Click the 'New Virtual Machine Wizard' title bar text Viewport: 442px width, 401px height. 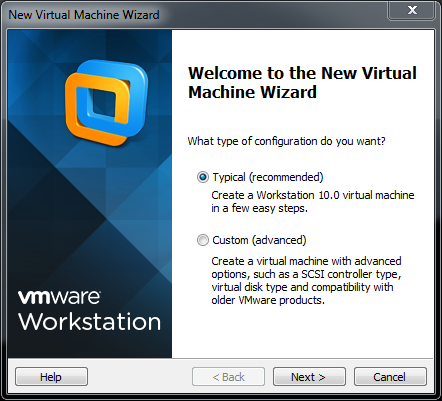[84, 15]
